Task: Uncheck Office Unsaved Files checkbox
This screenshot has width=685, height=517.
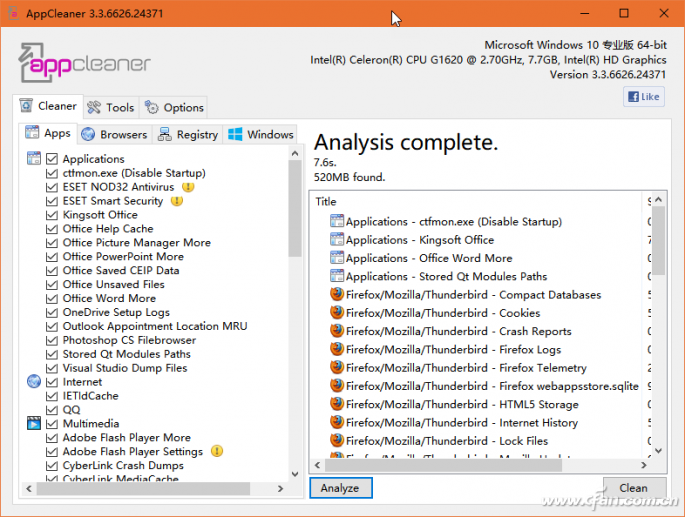Action: coord(52,285)
